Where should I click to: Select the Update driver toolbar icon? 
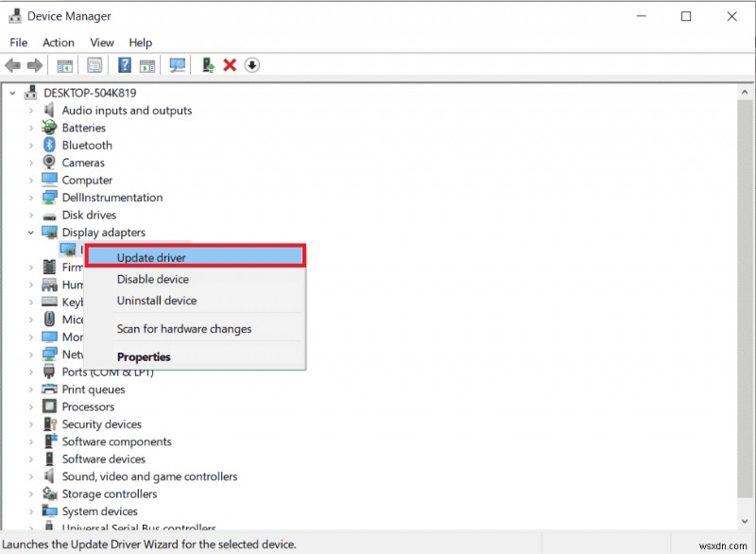tap(208, 65)
